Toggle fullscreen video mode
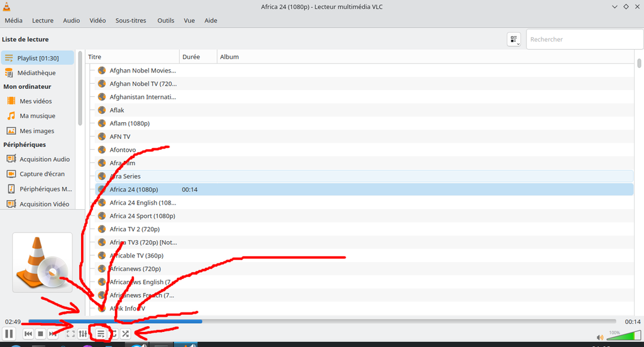This screenshot has width=644, height=347. [x=70, y=334]
